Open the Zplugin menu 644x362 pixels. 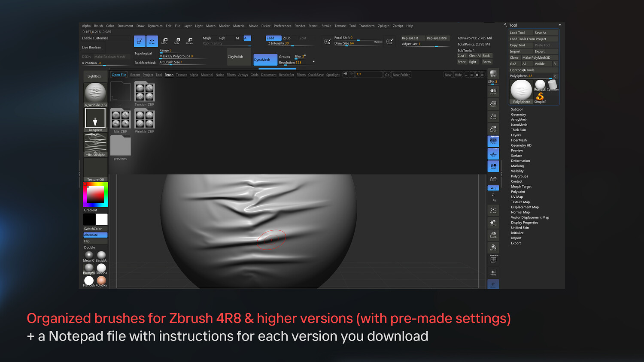click(x=383, y=26)
